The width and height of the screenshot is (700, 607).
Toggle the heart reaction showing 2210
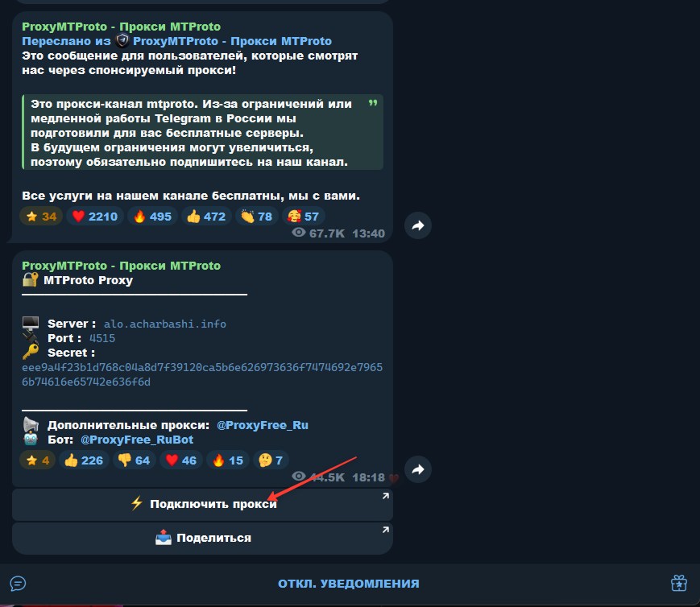click(95, 217)
